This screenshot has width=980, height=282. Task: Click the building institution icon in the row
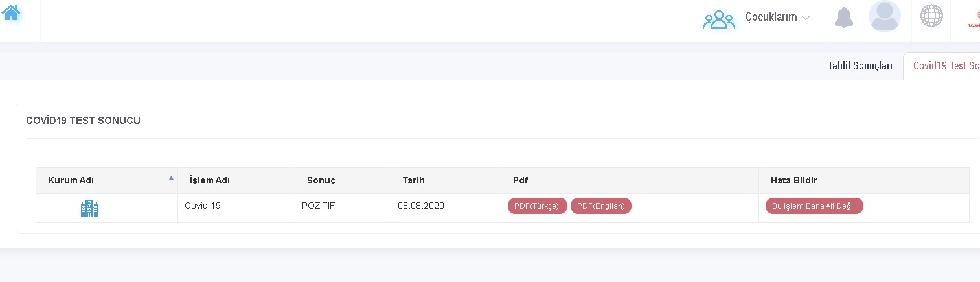(x=89, y=208)
